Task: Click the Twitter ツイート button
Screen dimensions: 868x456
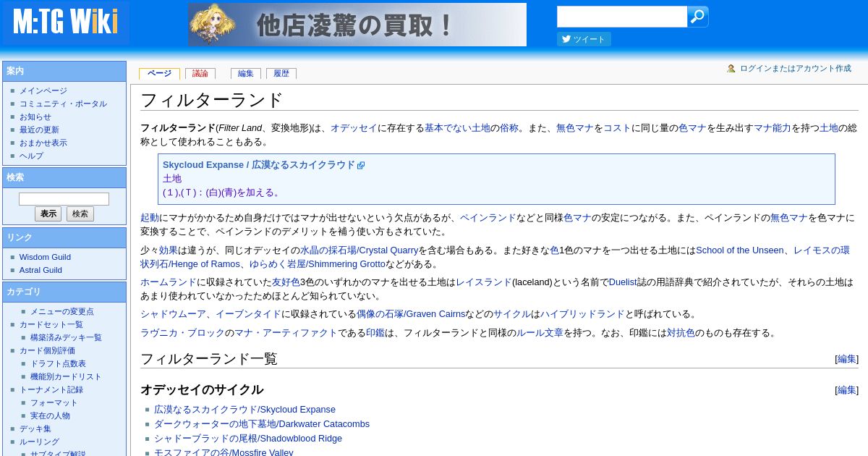Action: [584, 39]
